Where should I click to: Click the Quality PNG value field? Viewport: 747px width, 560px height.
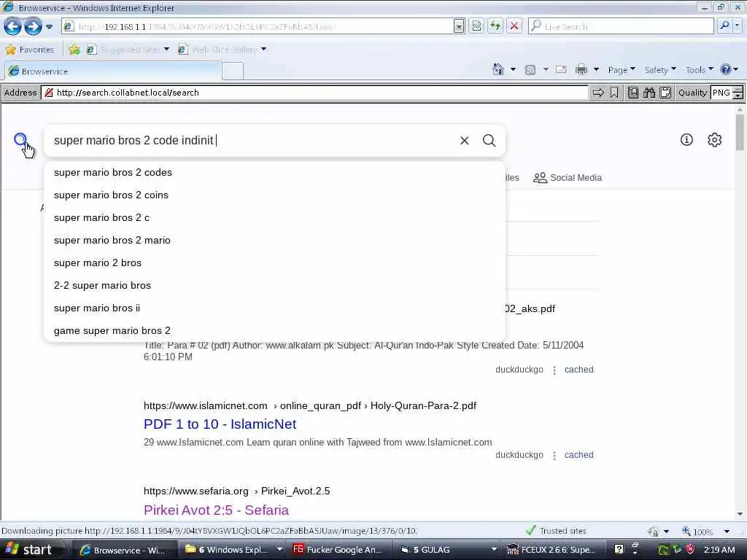coord(721,93)
